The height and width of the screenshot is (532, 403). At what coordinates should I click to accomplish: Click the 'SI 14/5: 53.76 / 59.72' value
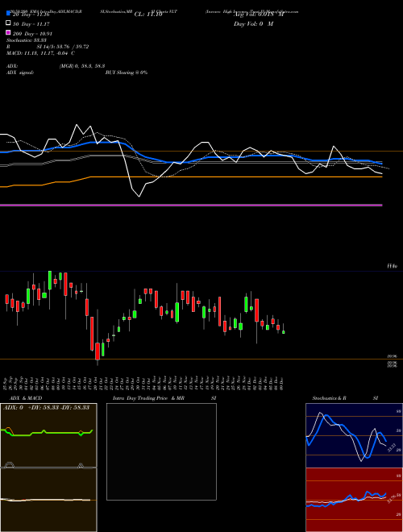pyautogui.click(x=63, y=47)
